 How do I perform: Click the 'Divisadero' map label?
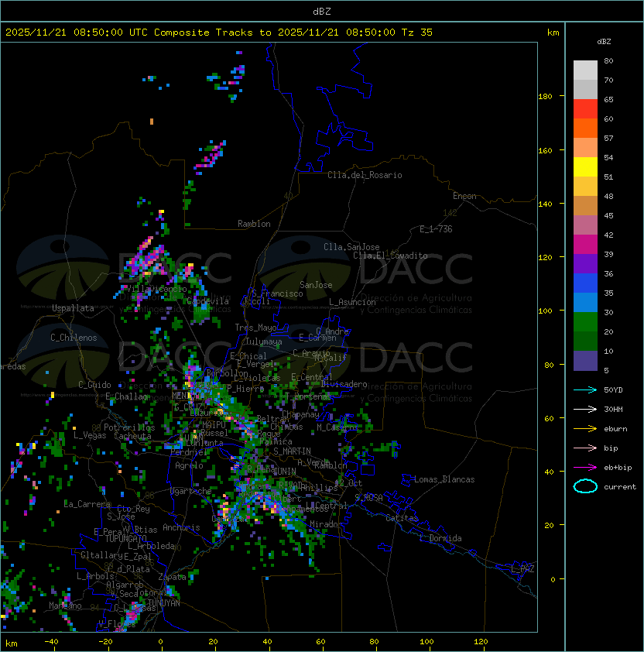point(344,384)
